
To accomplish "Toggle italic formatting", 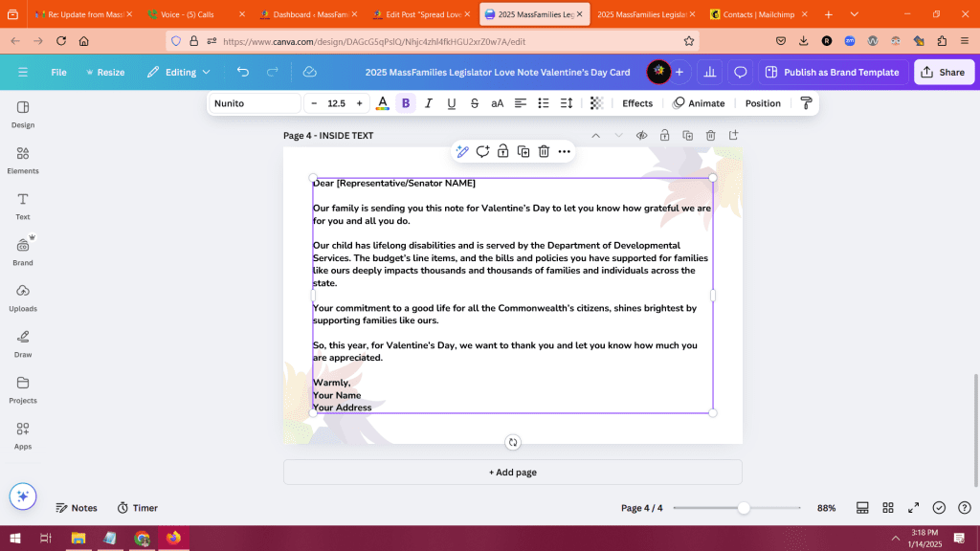I will (x=428, y=103).
